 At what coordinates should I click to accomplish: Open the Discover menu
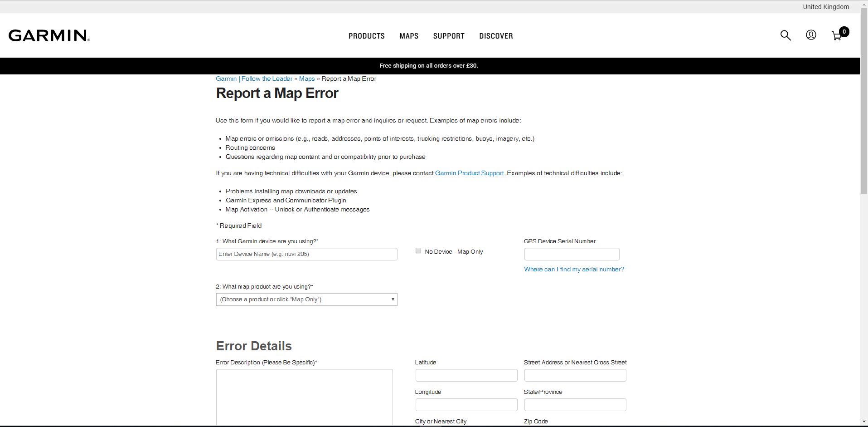click(496, 36)
